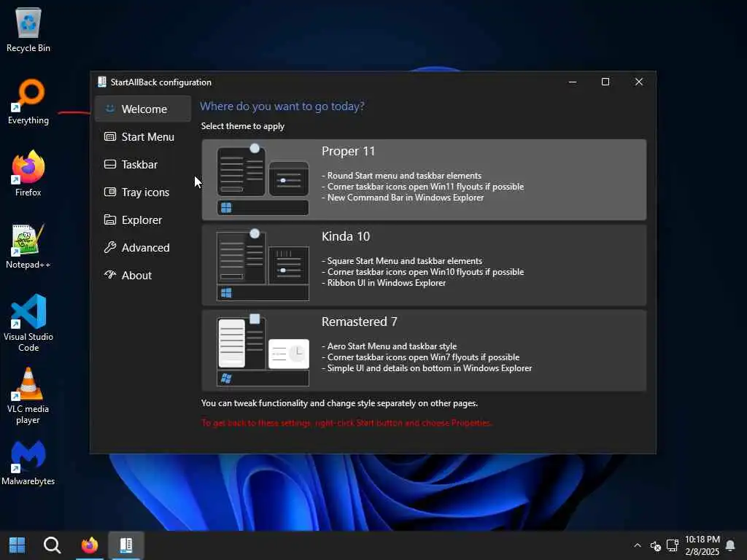The width and height of the screenshot is (747, 560).
Task: Click the Kinda 10 theme preview thumbnail
Action: 263,265
